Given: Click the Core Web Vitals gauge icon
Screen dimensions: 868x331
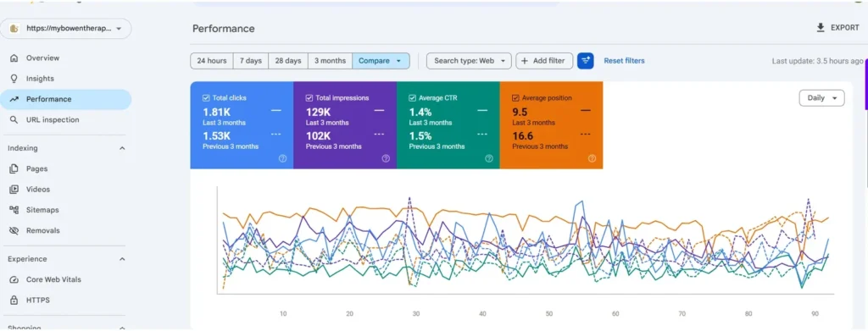Looking at the screenshot, I should pyautogui.click(x=14, y=279).
